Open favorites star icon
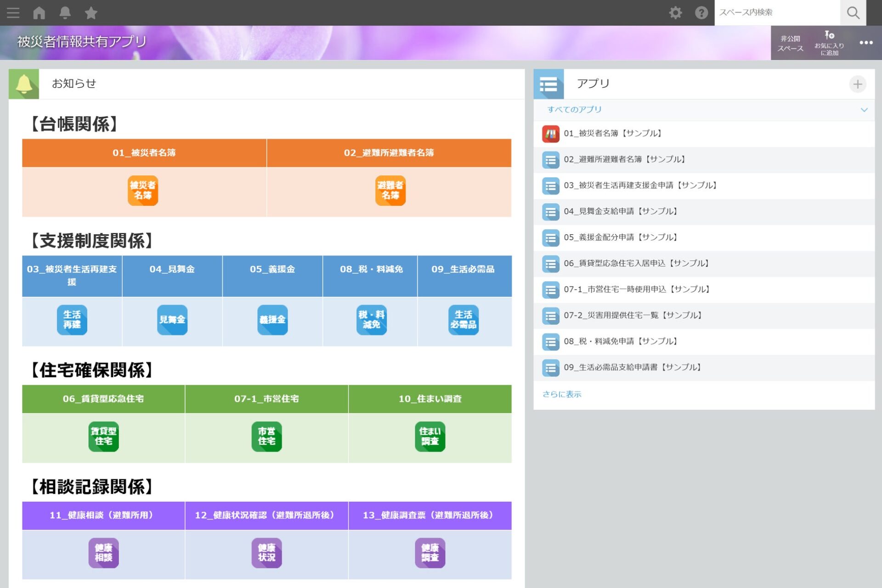 point(91,13)
